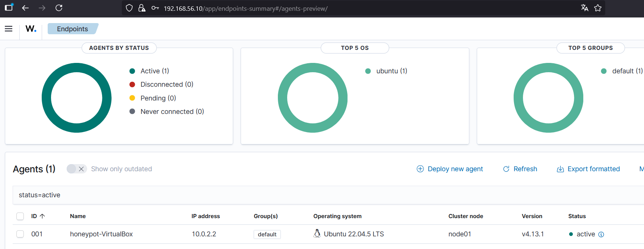The width and height of the screenshot is (644, 249).
Task: Click the active status text
Action: pyautogui.click(x=586, y=234)
